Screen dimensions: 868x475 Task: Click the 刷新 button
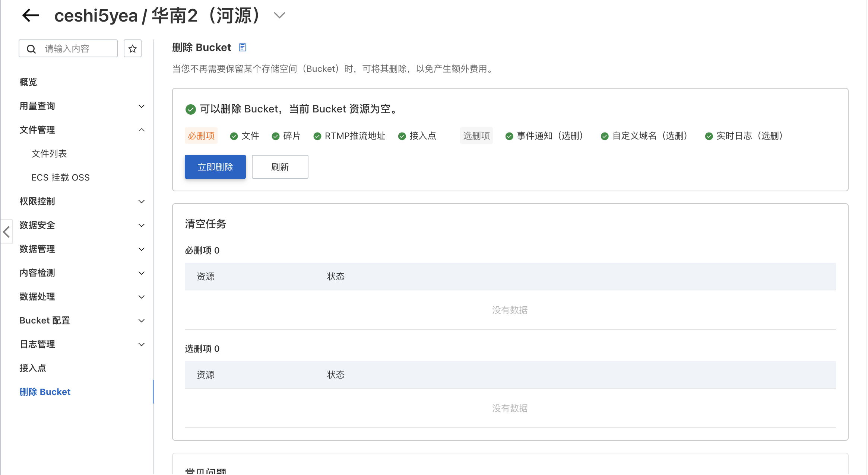[x=280, y=167]
